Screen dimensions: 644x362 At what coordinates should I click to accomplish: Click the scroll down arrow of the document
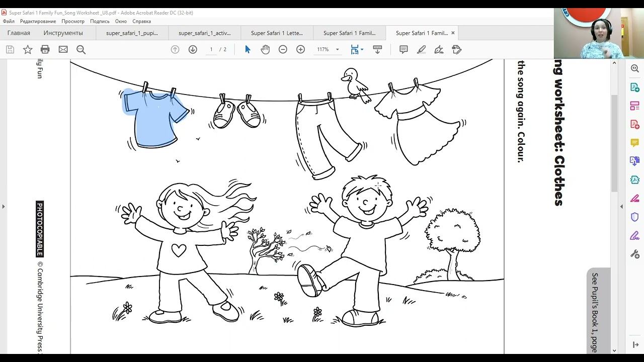click(x=614, y=350)
